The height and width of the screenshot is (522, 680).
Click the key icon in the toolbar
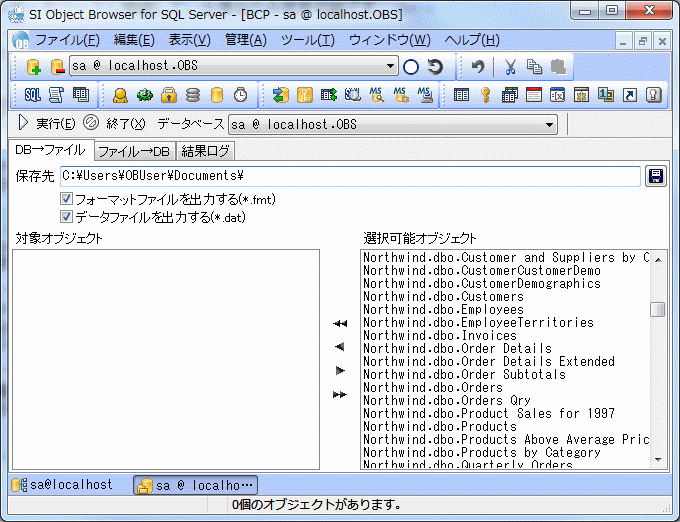coord(485,95)
